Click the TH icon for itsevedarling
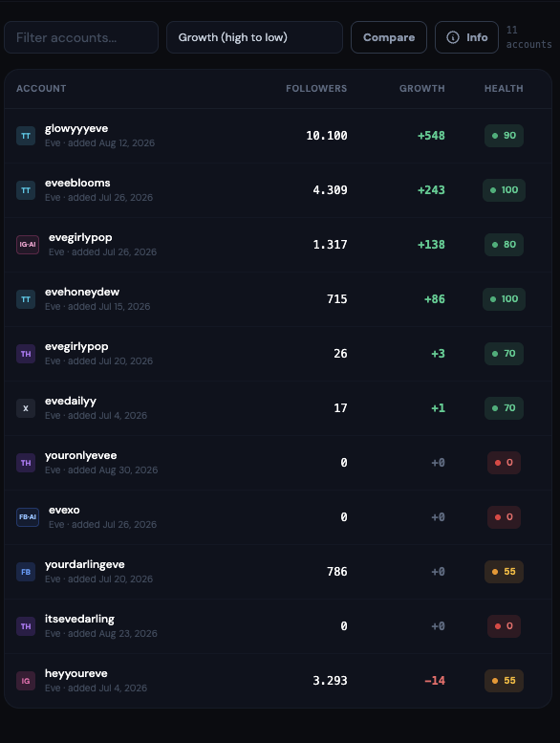 (x=26, y=626)
